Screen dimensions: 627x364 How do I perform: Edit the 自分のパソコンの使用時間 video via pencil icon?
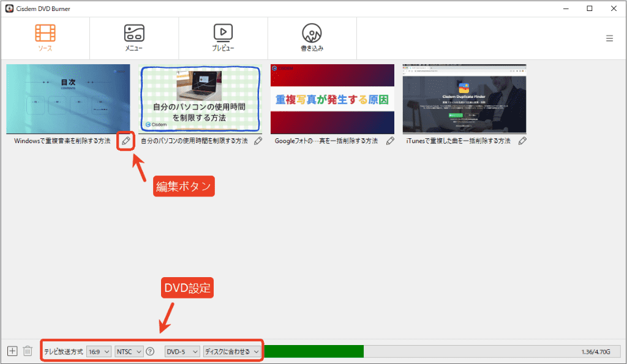[x=258, y=141]
